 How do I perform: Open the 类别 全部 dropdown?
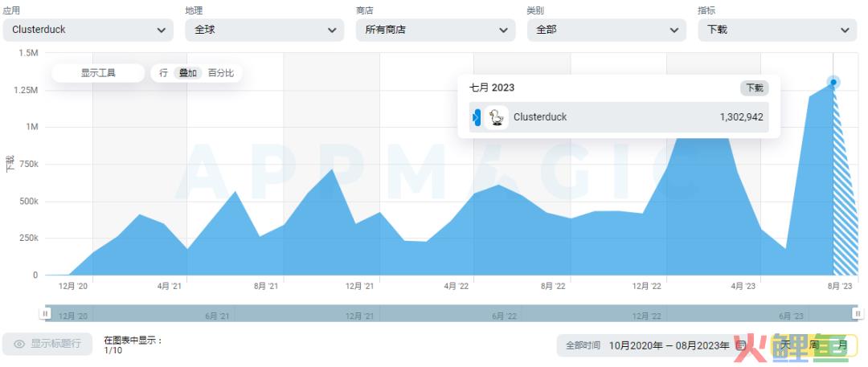point(607,30)
